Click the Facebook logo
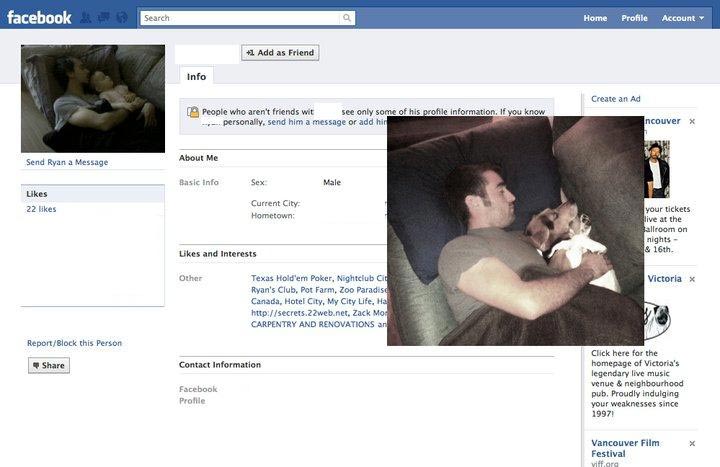Image resolution: width=720 pixels, height=467 pixels. (x=39, y=17)
